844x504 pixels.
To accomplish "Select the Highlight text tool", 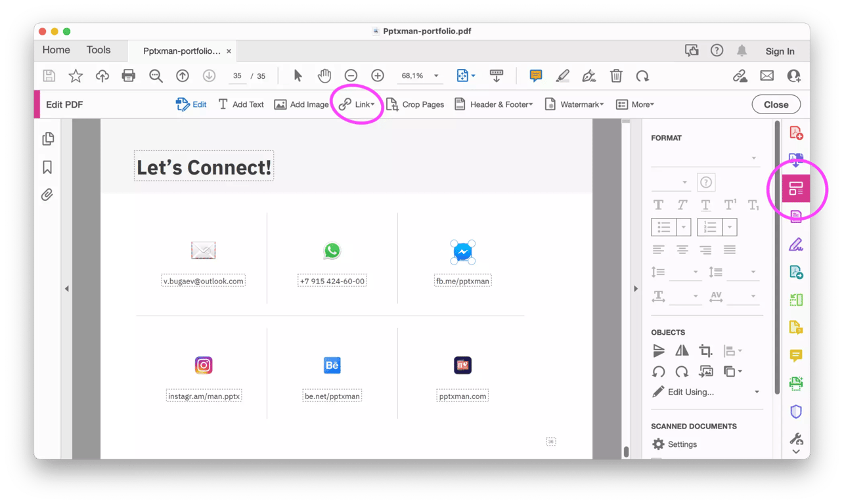I will coord(562,76).
